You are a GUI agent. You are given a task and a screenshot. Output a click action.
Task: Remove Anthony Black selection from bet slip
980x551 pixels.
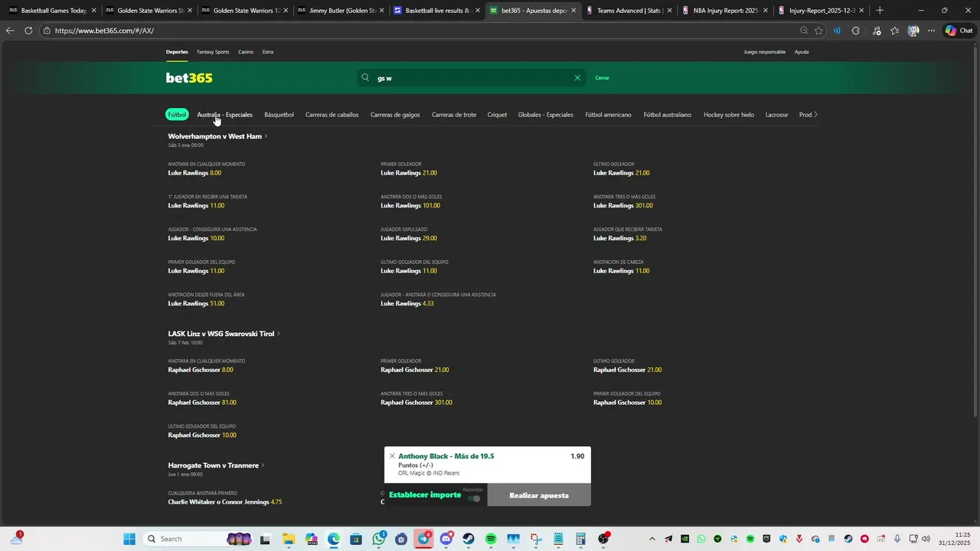point(392,456)
